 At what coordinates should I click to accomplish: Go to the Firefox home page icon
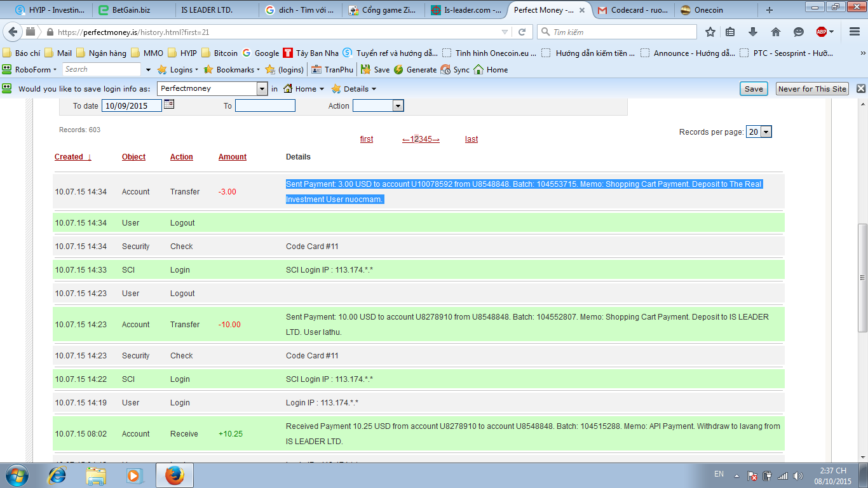click(x=776, y=32)
